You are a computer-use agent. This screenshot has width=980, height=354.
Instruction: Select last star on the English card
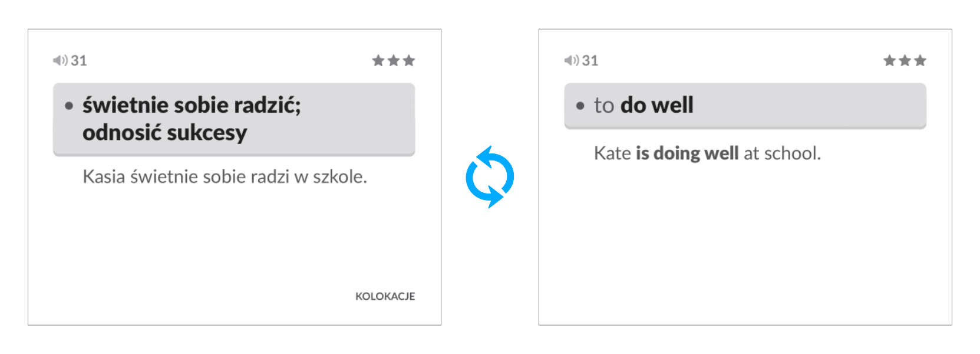pos(920,61)
